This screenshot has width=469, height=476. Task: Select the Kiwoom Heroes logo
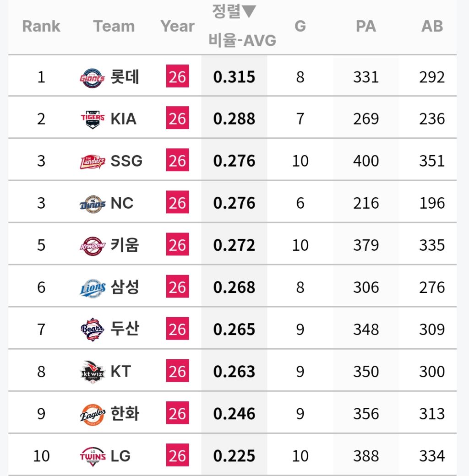pos(93,246)
